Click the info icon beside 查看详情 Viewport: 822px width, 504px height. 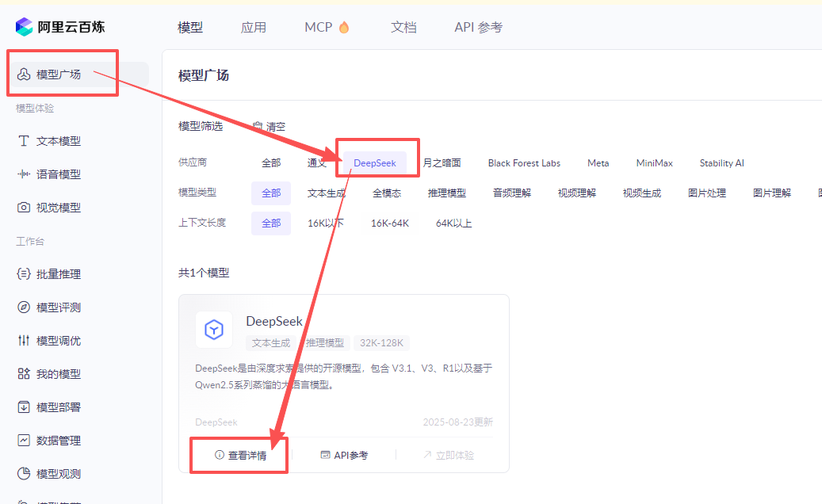coord(220,455)
